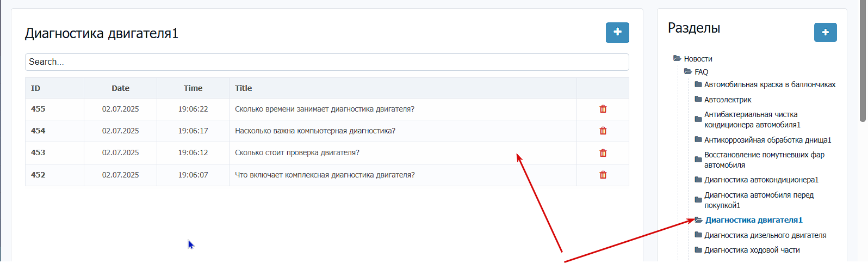Click the page vertical scrollbar thumb

pos(863,60)
